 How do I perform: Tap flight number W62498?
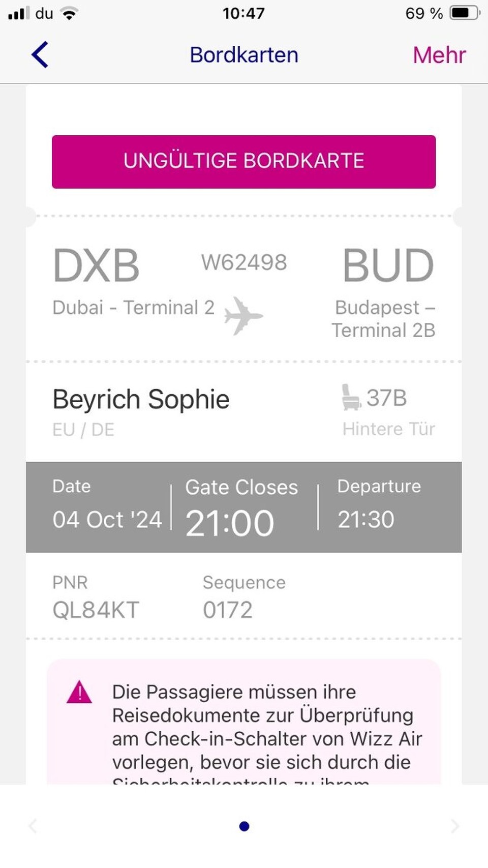click(244, 262)
